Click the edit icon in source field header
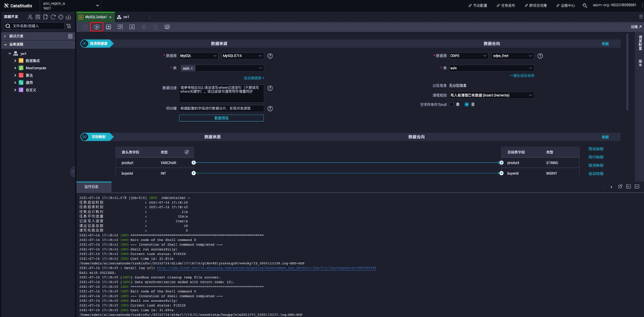Image resolution: width=644 pixels, height=317 pixels. click(x=187, y=152)
